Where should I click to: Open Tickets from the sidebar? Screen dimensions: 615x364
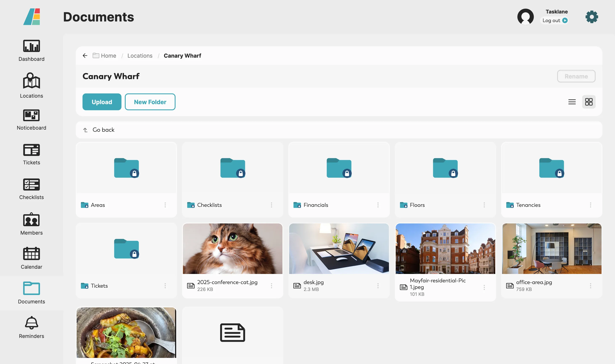[31, 154]
